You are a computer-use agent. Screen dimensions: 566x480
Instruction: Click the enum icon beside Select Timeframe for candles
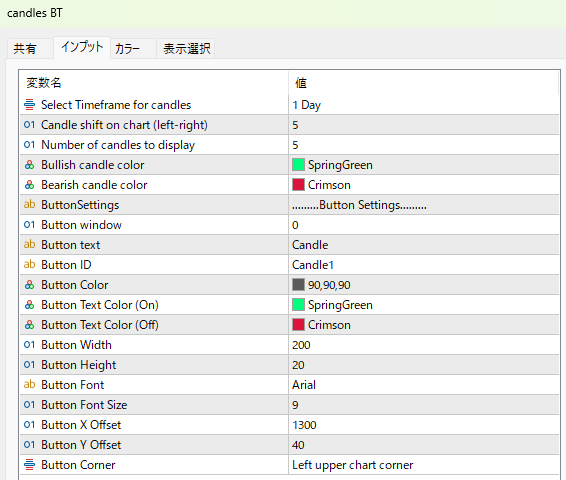click(x=30, y=105)
